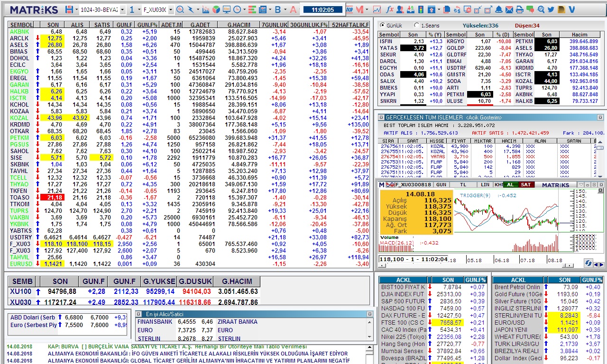Viewport: 607px width, 364px height.
Task: Click the save layout floppy disk icon
Action: pos(69,9)
